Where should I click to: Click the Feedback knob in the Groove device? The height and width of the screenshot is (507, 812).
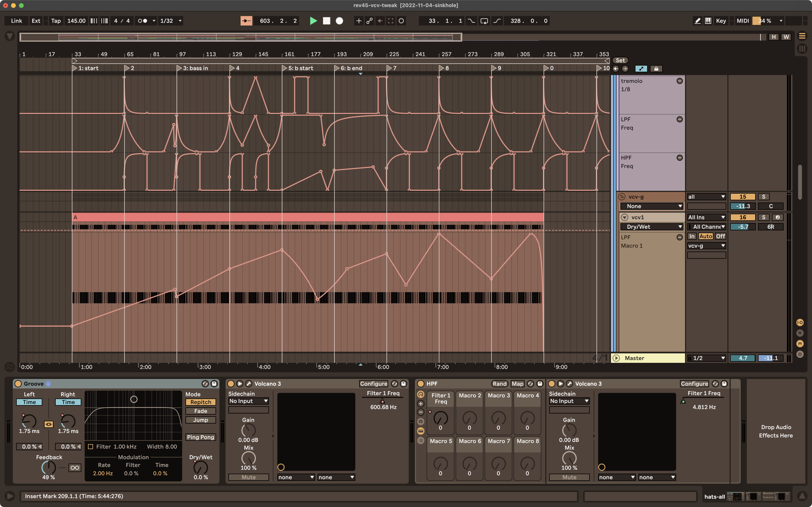tap(49, 468)
